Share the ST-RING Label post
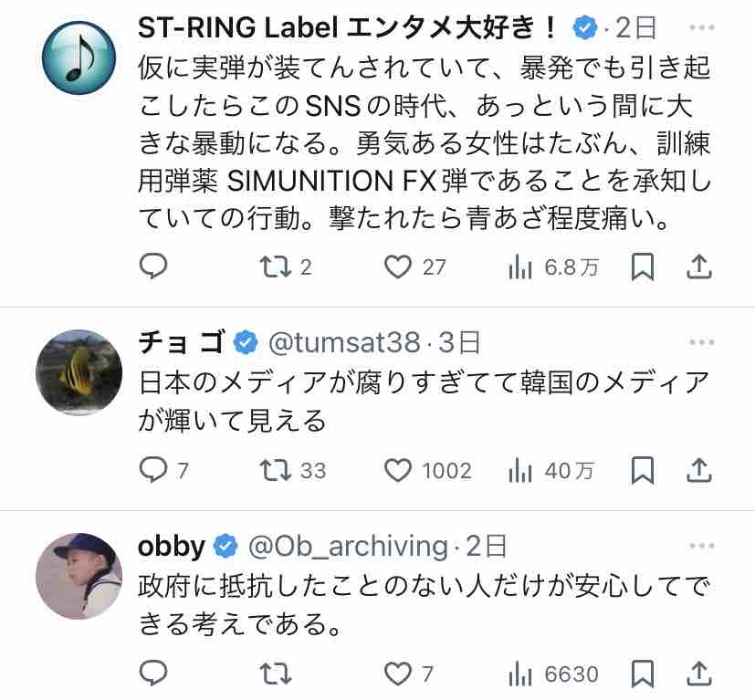The image size is (755, 700). tap(698, 266)
